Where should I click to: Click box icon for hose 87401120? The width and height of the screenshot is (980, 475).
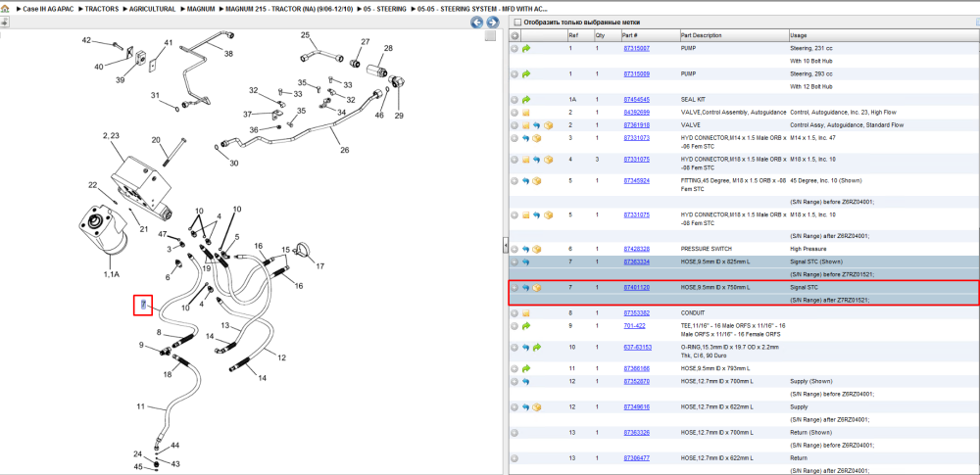536,288
